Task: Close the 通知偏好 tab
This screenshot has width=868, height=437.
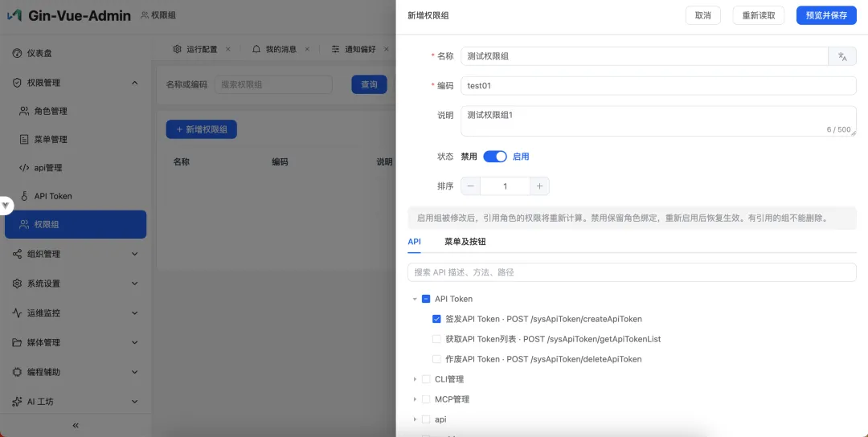Action: 387,49
